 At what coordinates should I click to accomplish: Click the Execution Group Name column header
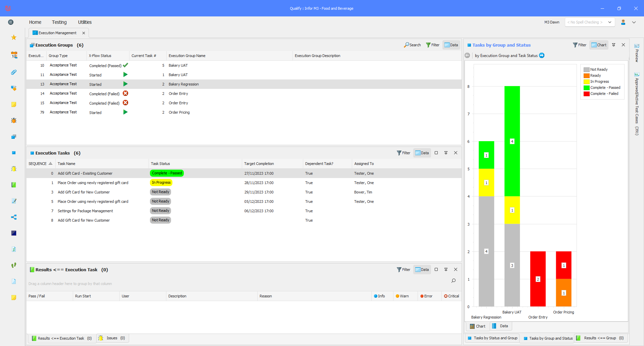pyautogui.click(x=229, y=56)
